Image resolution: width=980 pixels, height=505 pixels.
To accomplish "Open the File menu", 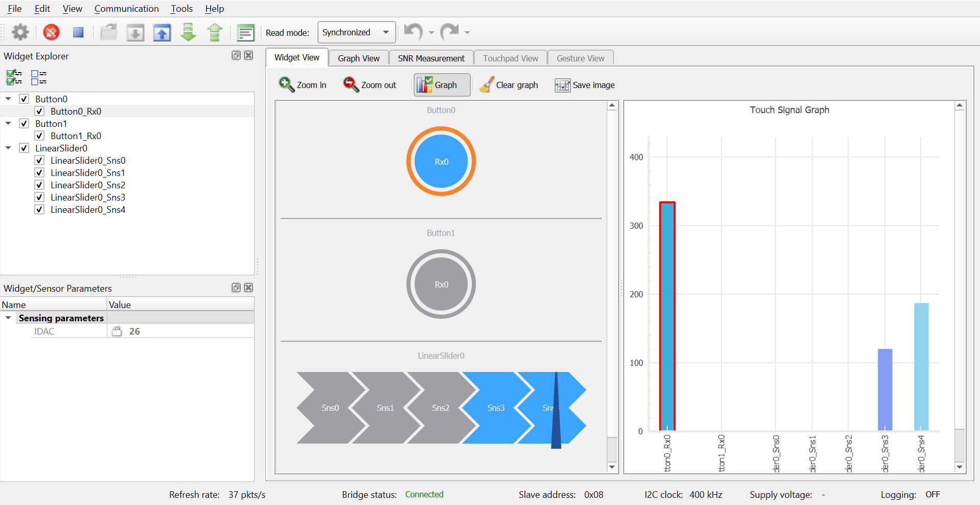I will (x=15, y=9).
